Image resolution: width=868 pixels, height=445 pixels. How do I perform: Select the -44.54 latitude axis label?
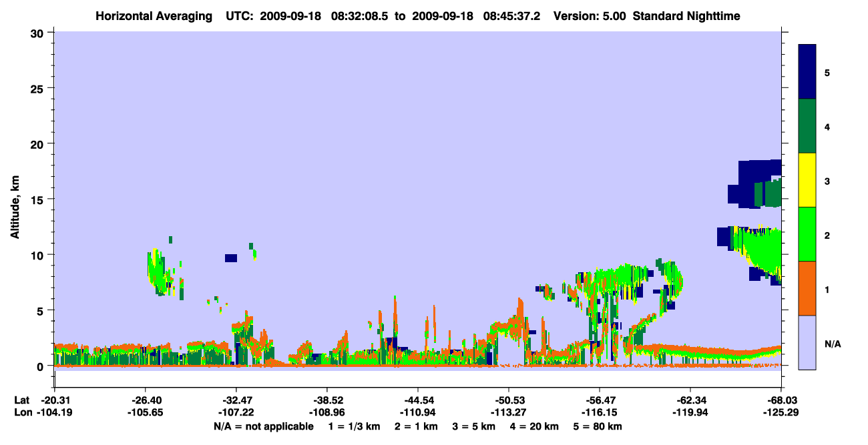coord(417,400)
